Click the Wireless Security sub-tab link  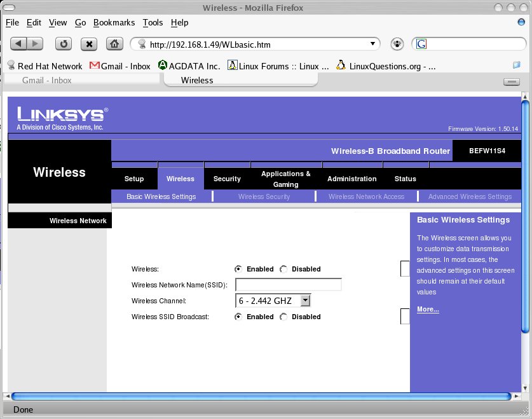pyautogui.click(x=264, y=196)
